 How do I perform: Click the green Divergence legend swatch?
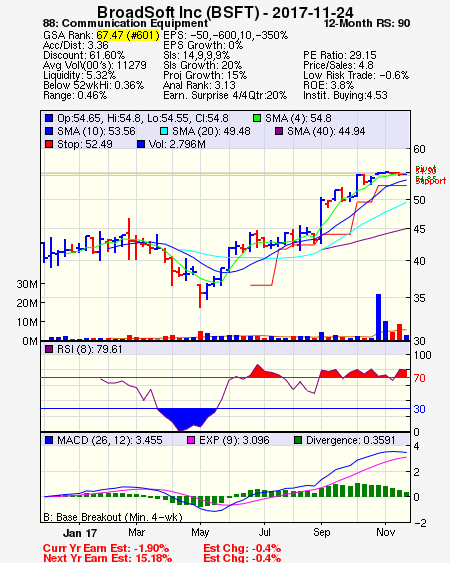pos(298,440)
